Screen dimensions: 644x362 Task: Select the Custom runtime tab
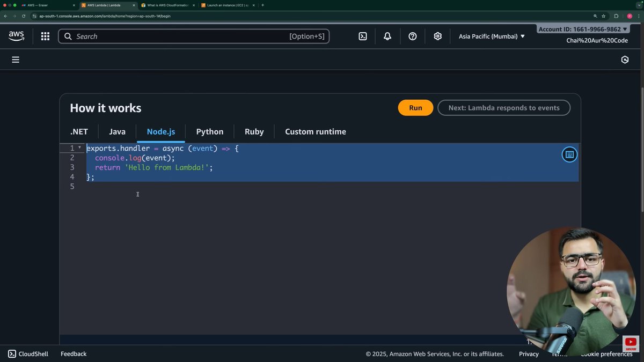[x=316, y=132]
